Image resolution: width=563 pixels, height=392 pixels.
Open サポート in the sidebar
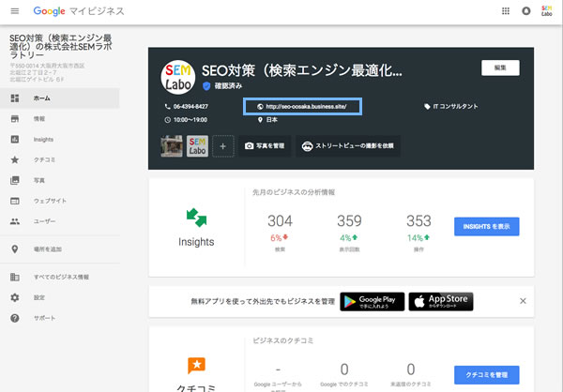point(60,318)
